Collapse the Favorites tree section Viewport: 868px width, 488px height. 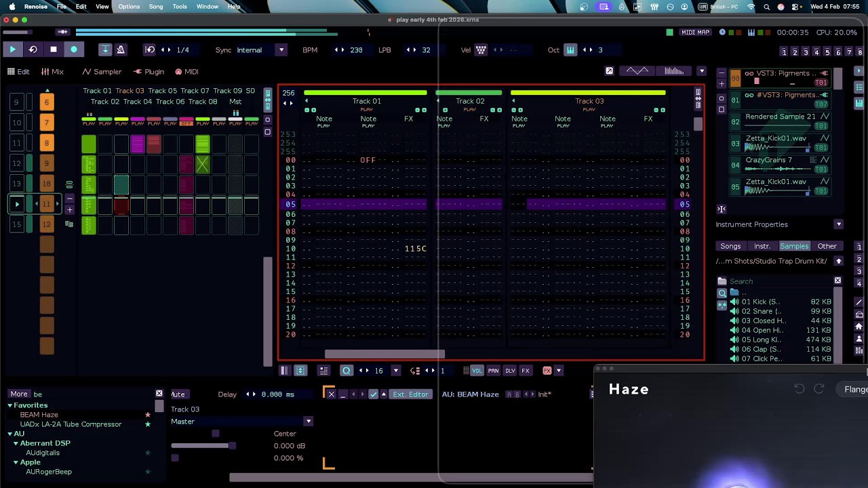coord(10,405)
